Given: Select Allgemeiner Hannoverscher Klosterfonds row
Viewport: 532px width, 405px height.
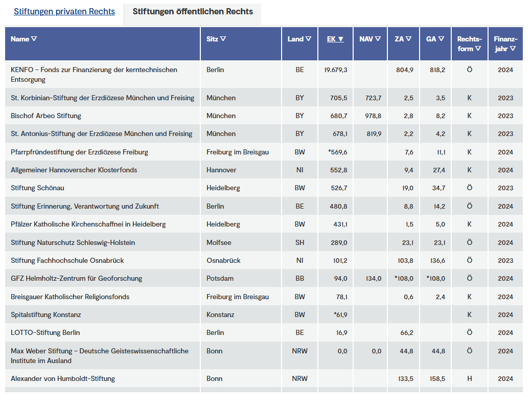Looking at the screenshot, I should point(74,170).
